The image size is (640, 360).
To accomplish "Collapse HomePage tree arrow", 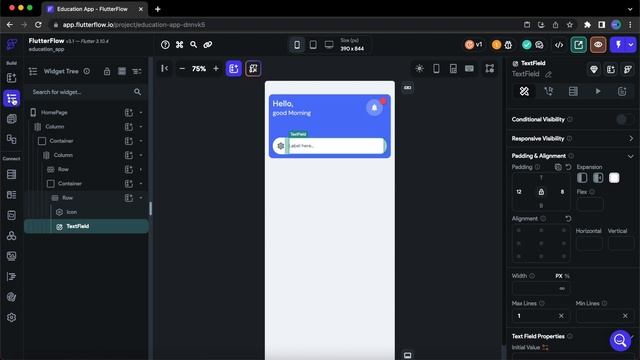I will 141,112.
